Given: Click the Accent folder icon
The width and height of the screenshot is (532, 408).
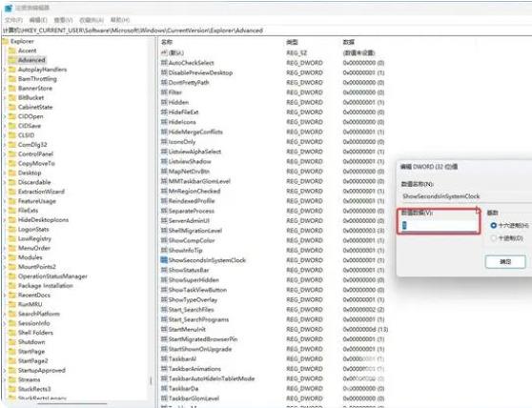Looking at the screenshot, I should pos(12,51).
